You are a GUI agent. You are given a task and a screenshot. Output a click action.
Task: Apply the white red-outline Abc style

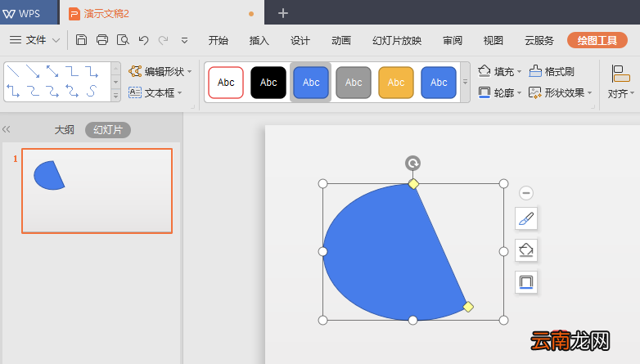point(226,83)
